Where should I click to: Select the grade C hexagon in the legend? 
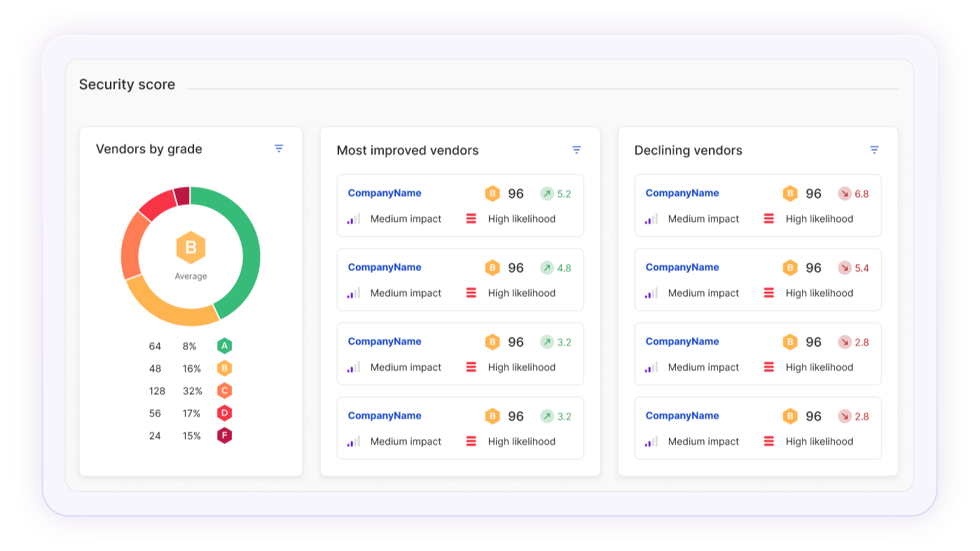[224, 391]
